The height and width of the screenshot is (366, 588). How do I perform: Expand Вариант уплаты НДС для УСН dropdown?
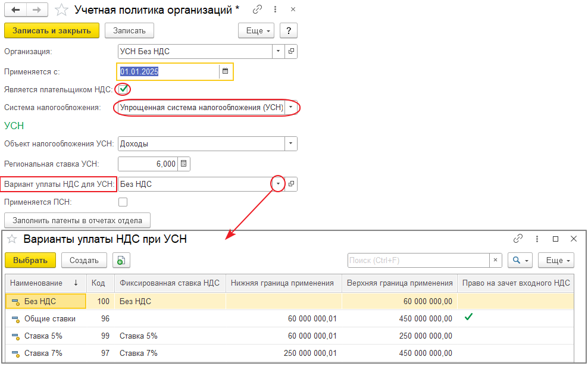(278, 184)
